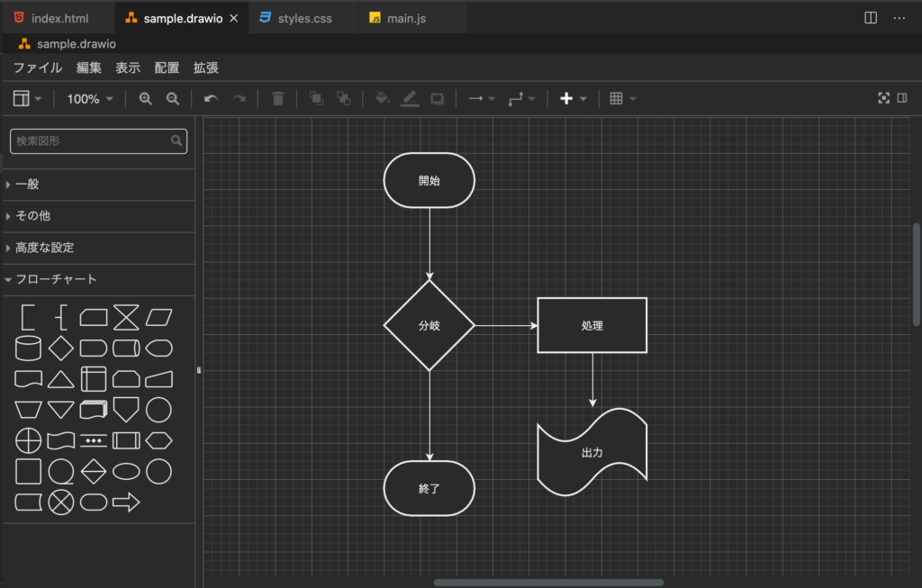
Task: Split the editor with the layout icon
Action: coord(871,18)
